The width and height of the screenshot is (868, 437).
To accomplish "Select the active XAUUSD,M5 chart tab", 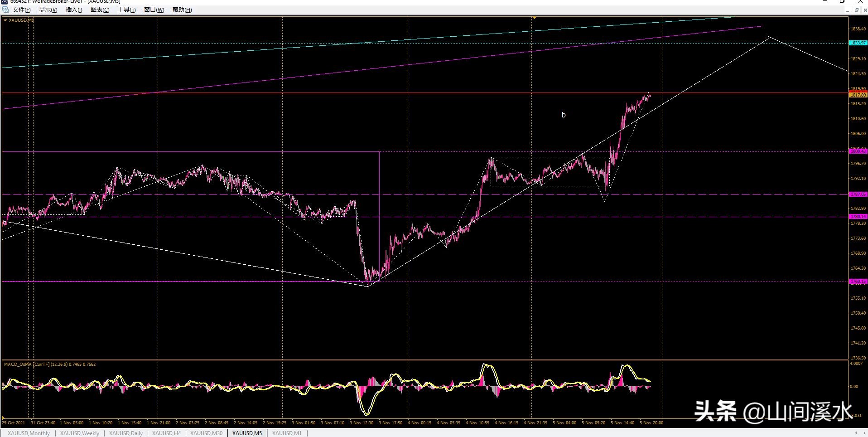I will click(x=247, y=433).
